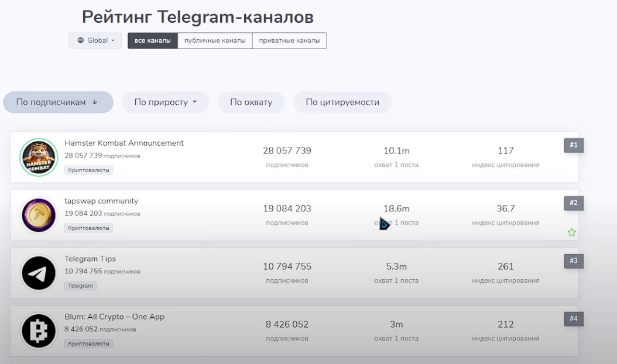Click '19 084 203' subscribers count

pyautogui.click(x=287, y=208)
